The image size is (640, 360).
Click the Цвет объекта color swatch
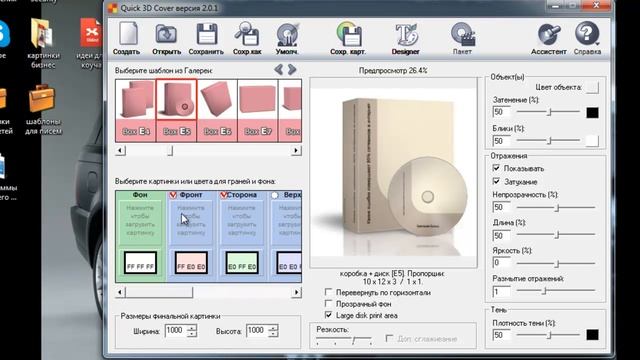[592, 87]
